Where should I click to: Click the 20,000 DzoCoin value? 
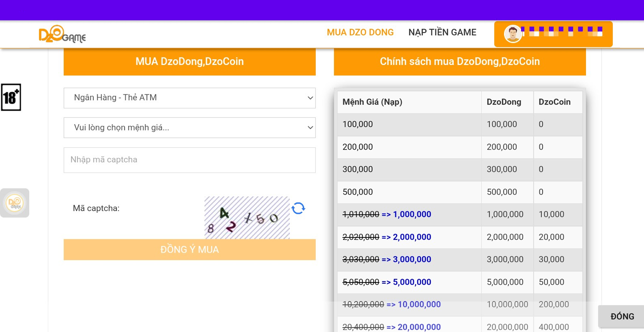click(551, 237)
